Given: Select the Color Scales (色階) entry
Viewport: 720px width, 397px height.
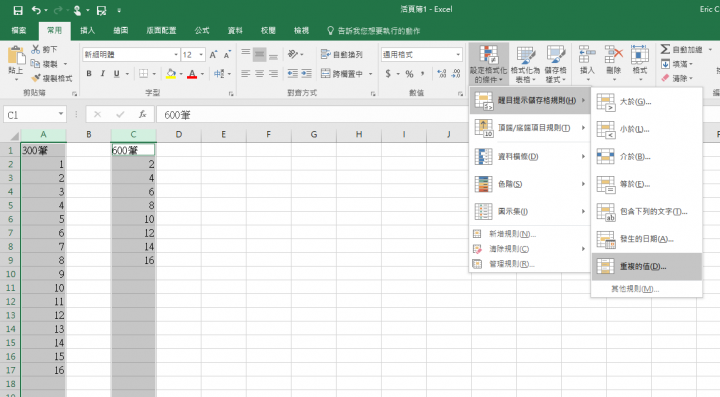Looking at the screenshot, I should [x=530, y=184].
